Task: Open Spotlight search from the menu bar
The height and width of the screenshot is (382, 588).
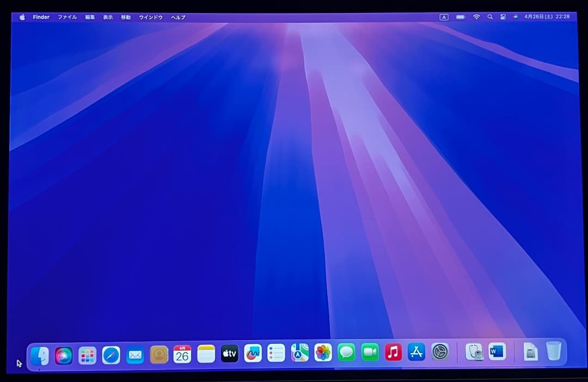Action: [489, 17]
